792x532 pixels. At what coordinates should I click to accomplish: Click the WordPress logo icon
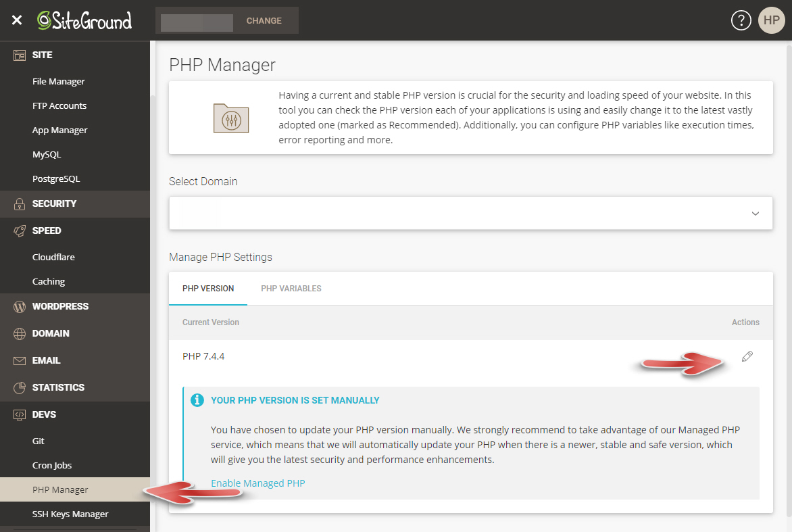coord(19,307)
